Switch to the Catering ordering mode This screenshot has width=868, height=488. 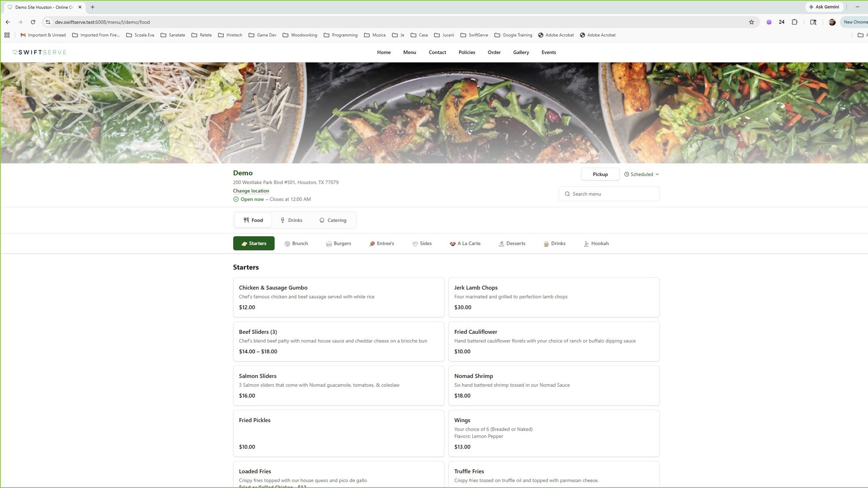[x=333, y=220]
